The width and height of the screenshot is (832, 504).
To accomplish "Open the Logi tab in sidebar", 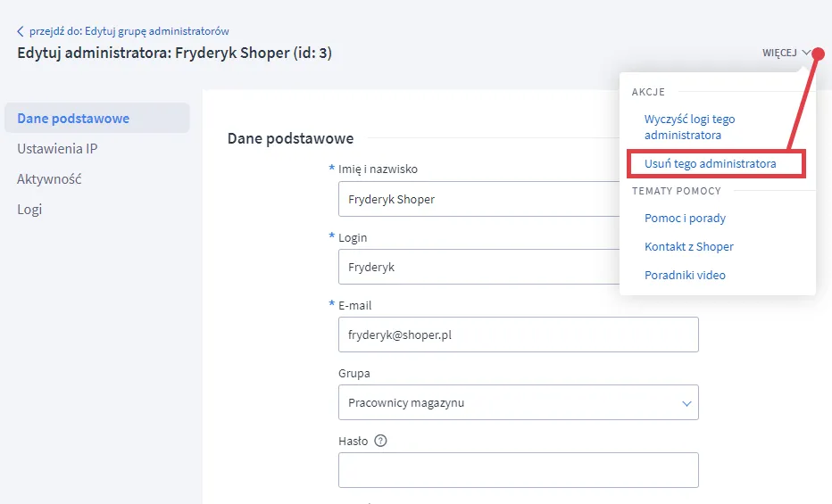I will pos(29,210).
